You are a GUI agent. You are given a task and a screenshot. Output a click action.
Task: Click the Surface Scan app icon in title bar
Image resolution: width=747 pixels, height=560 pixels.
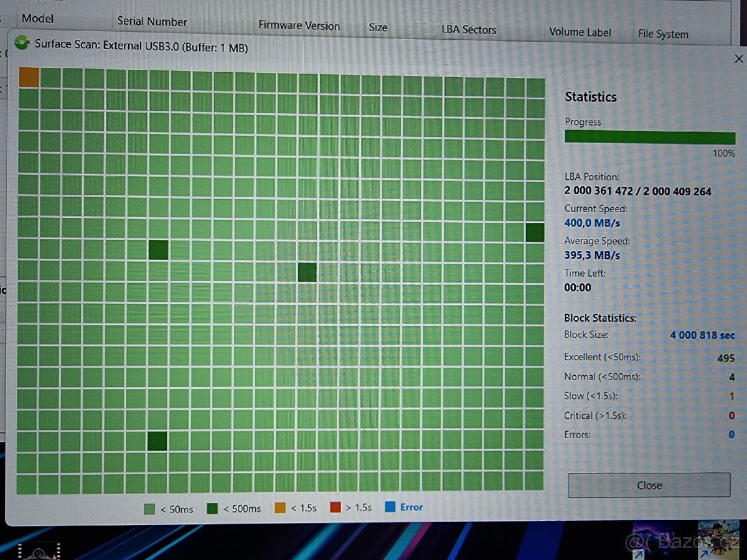[22, 42]
